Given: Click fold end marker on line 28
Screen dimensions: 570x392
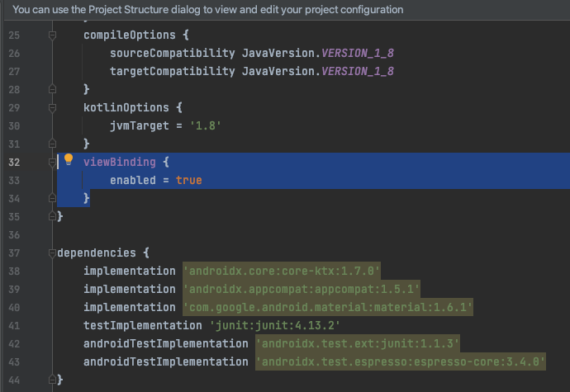Looking at the screenshot, I should point(52,89).
